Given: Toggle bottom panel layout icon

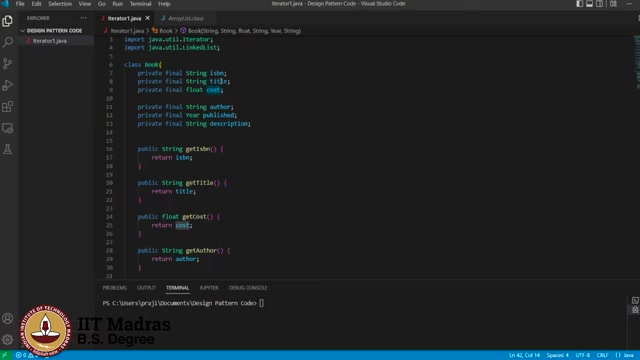Looking at the screenshot, I should pos(589,4).
